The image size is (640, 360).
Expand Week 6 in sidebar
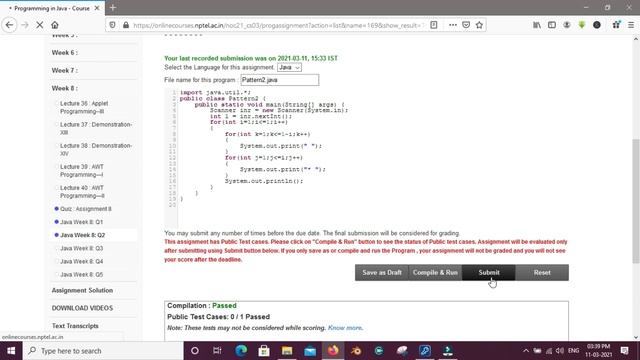[x=64, y=53]
